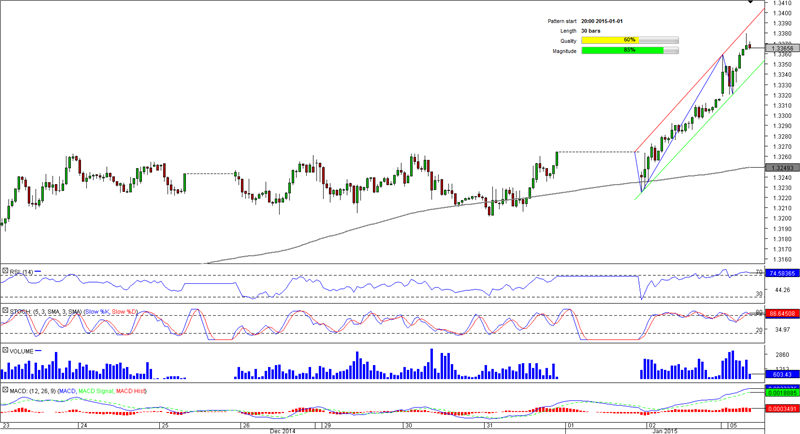
Task: Click the RSI panel settings icon
Action: point(5,271)
